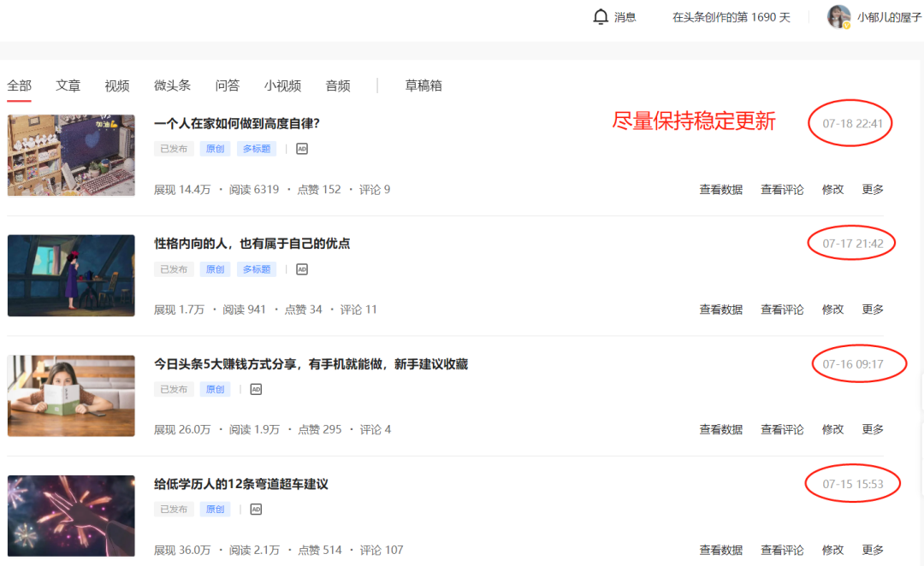Click the timestamp 07-15 15:53
924x566 pixels.
[x=853, y=484]
